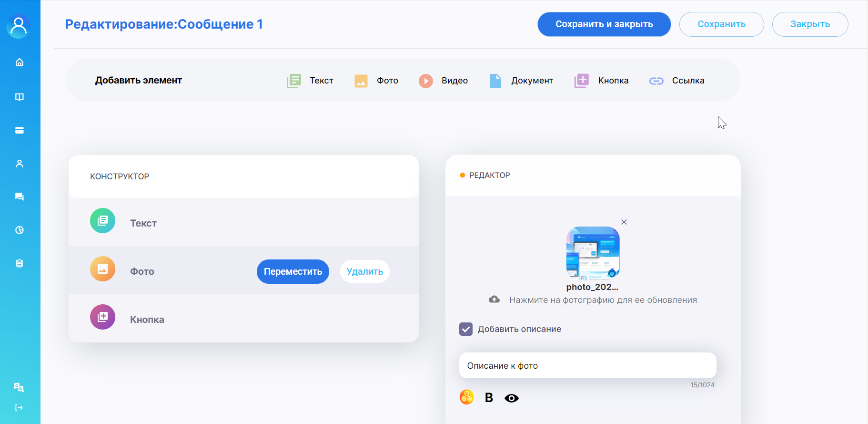Go to the home icon in sidebar
This screenshot has height=424, width=868.
pyautogui.click(x=20, y=62)
